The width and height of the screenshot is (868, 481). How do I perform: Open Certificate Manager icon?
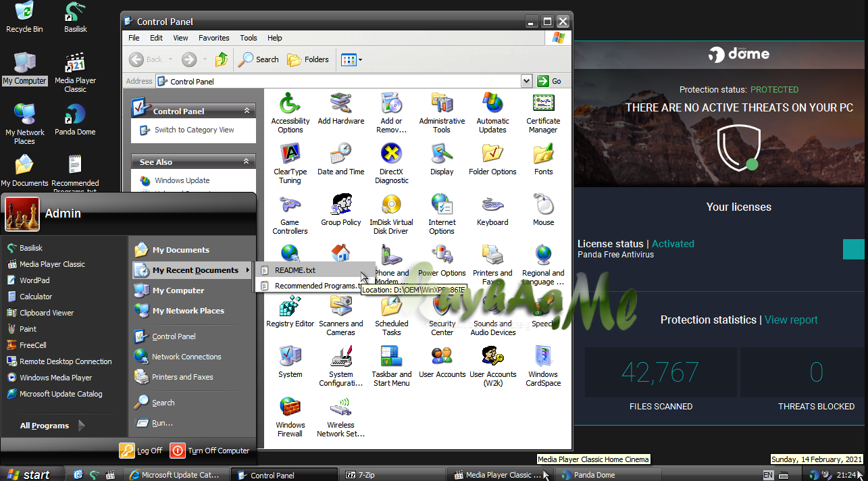click(x=543, y=113)
